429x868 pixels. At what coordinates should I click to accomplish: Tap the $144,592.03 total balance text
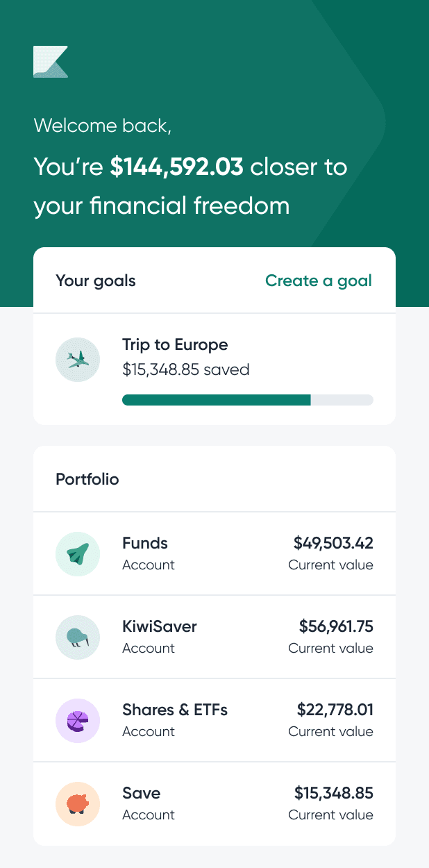pyautogui.click(x=177, y=167)
